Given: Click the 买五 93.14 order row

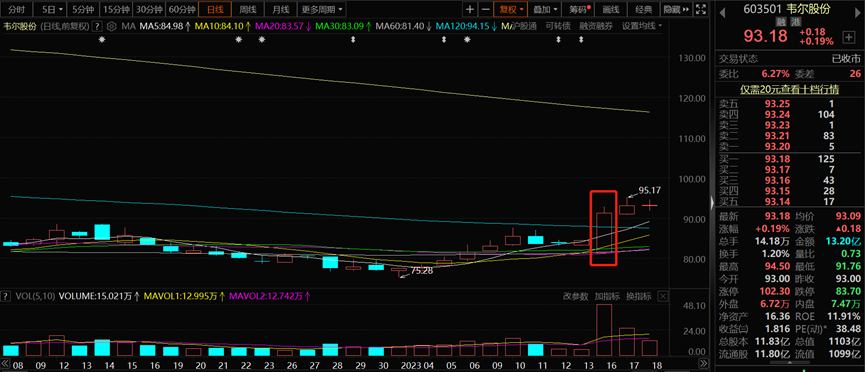Looking at the screenshot, I should (x=789, y=201).
